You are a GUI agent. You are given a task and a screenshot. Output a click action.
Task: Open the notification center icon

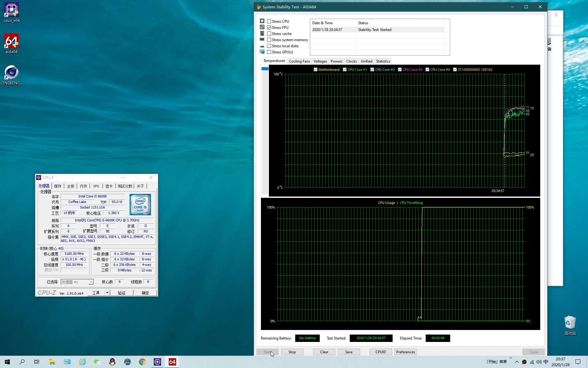pos(578,362)
